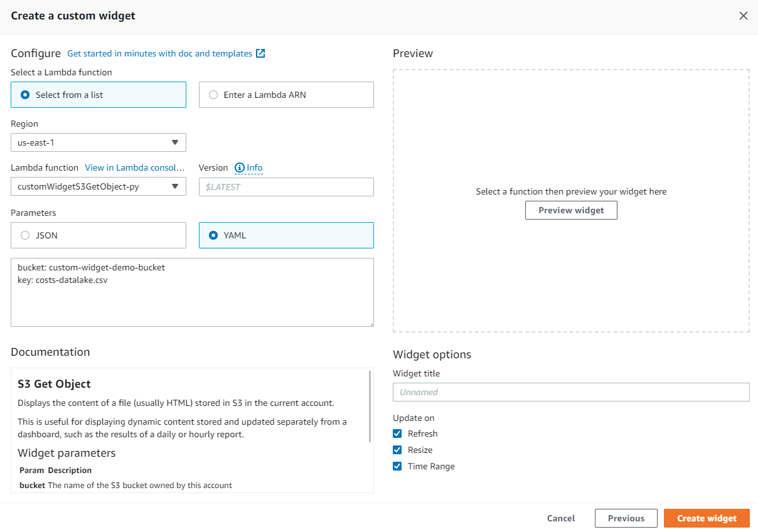Click the Create widget button

point(707,518)
